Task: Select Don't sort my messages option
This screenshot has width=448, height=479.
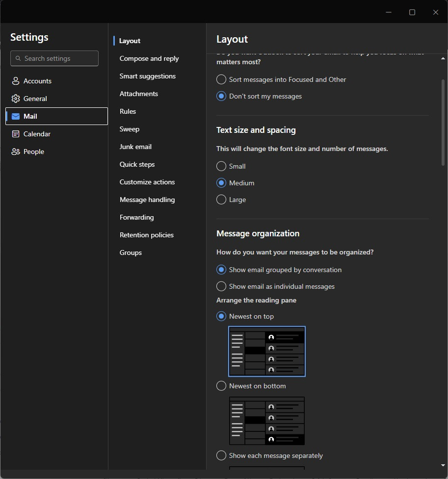Action: point(221,96)
